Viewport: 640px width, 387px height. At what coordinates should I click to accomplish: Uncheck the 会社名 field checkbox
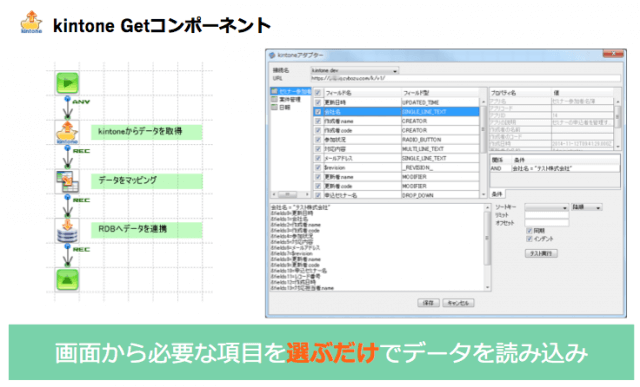pyautogui.click(x=318, y=111)
